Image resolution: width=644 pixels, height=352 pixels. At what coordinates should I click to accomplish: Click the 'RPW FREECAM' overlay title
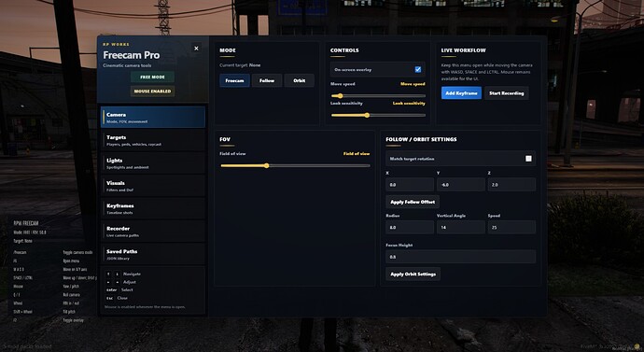(x=26, y=223)
